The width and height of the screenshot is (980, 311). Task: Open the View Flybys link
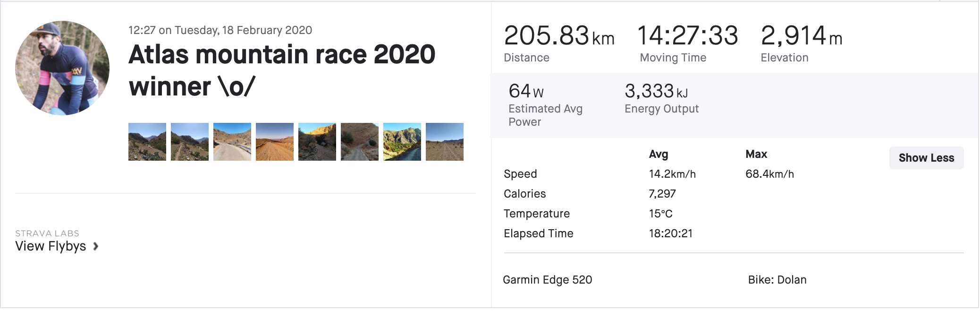tap(51, 246)
